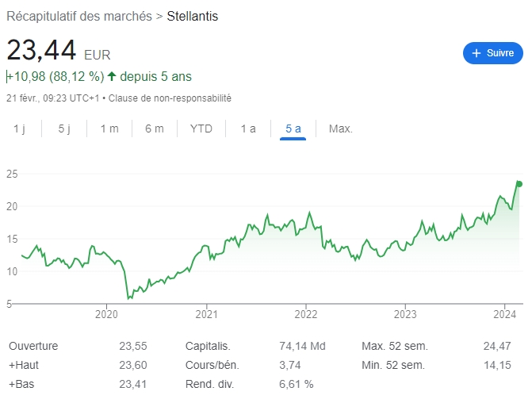The image size is (532, 399).
Task: Click the green up arrow icon
Action: [x=112, y=77]
